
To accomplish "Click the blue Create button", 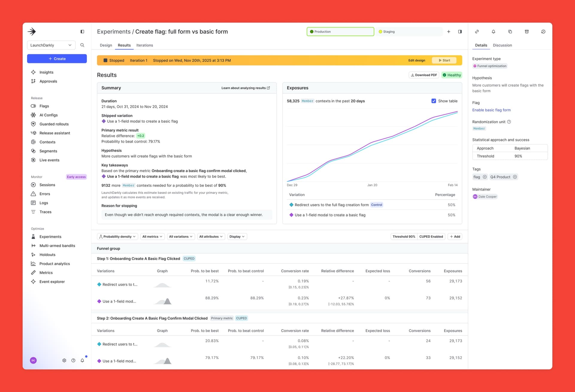I will click(57, 59).
